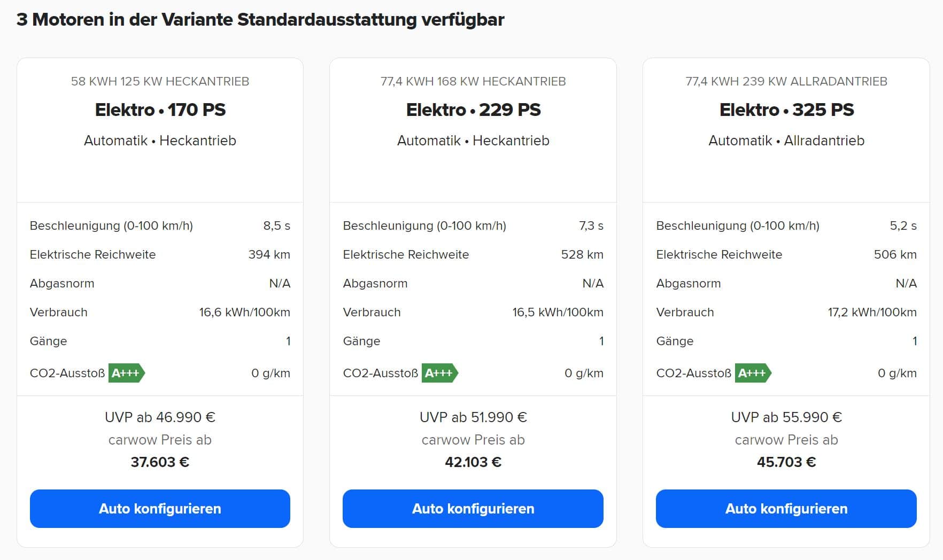
Task: Select the Elektro 170 PS heading
Action: pos(160,110)
